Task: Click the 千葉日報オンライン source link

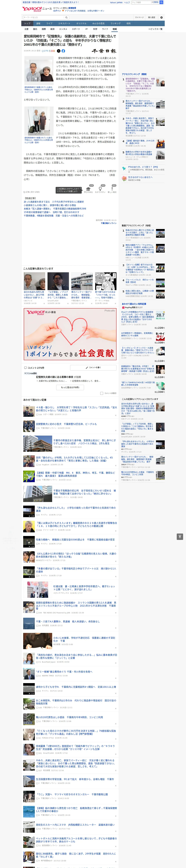Action: coord(109,223)
